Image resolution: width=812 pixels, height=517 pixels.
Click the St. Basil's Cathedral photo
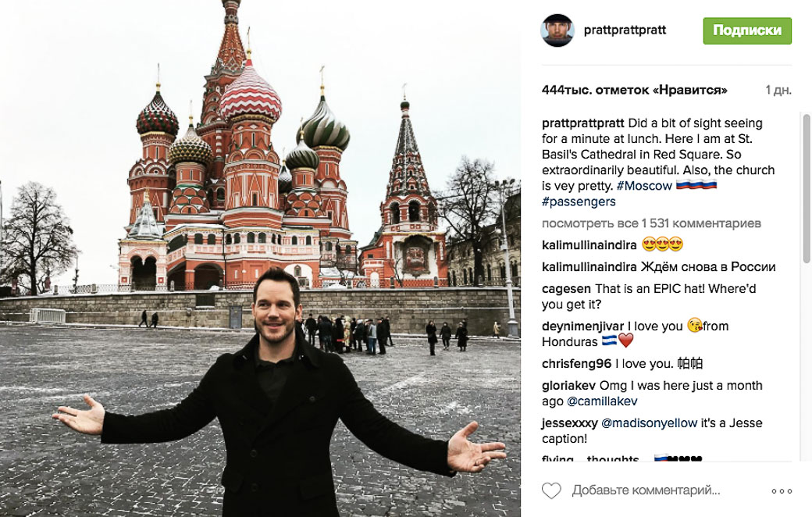tap(260, 258)
